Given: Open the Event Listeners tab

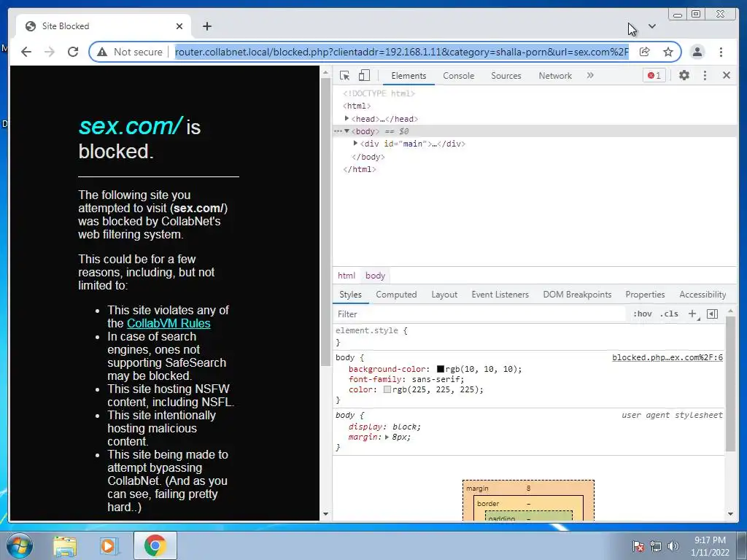Looking at the screenshot, I should click(x=500, y=295).
